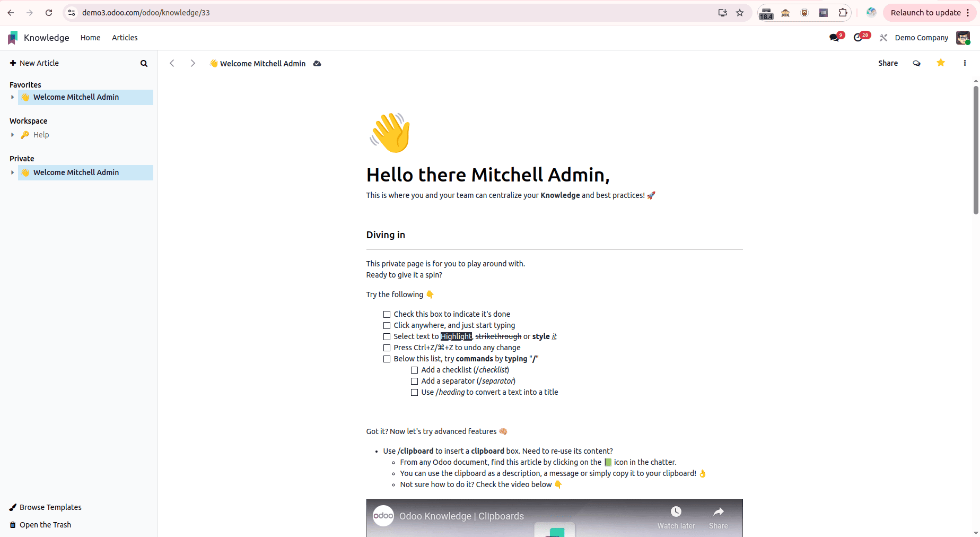Tick the "Click anywhere, and just start typing" checkbox
Screen dimensions: 980x537
[387, 326]
